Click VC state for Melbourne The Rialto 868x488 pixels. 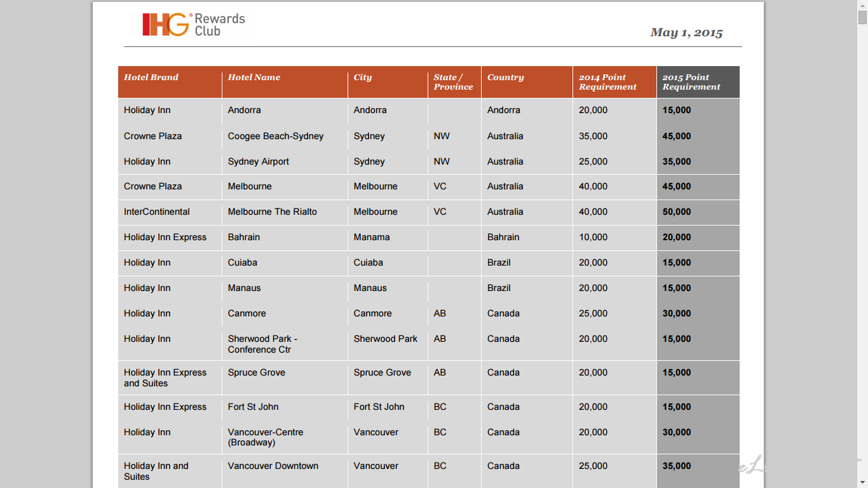tap(440, 212)
